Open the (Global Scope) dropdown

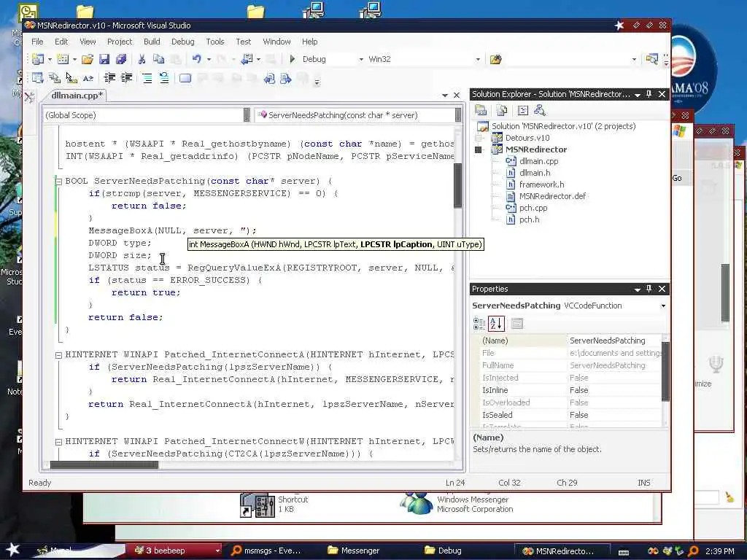pyautogui.click(x=247, y=115)
